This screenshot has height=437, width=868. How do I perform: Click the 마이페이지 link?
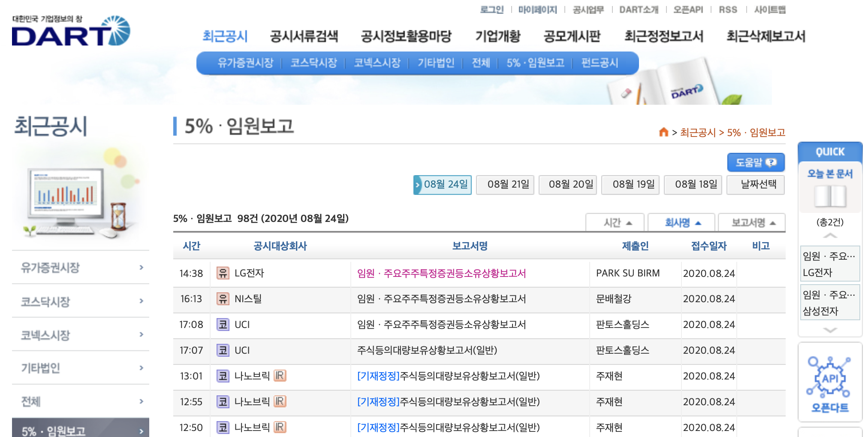(x=537, y=9)
